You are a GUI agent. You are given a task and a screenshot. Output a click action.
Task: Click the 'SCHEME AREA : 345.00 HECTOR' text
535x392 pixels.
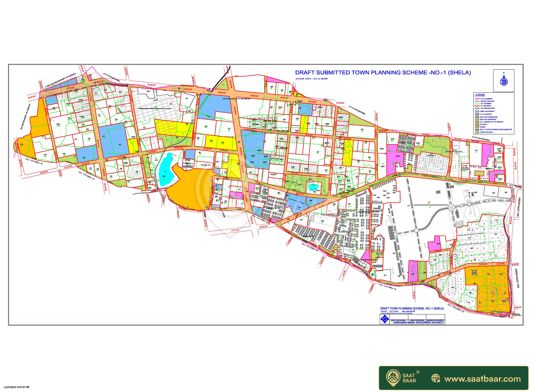point(311,79)
